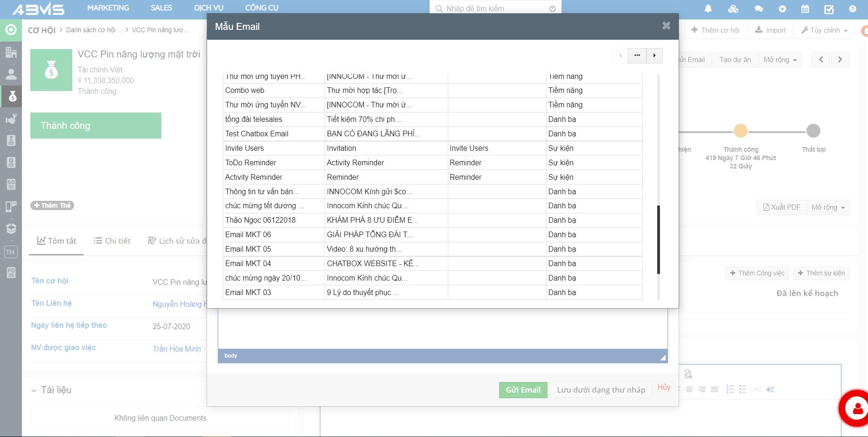Open the contacts person sidebar icon
Image resolution: width=868 pixels, height=437 pixels.
pos(11,74)
